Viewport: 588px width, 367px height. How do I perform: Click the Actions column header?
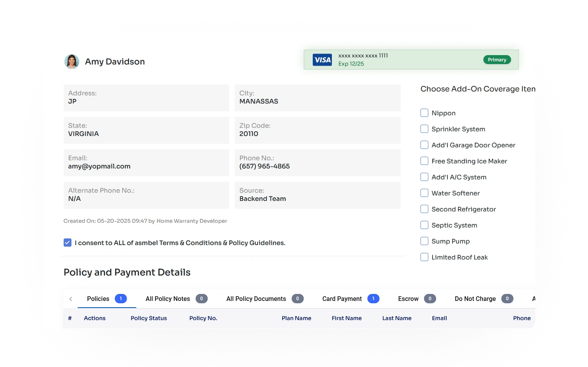click(94, 318)
